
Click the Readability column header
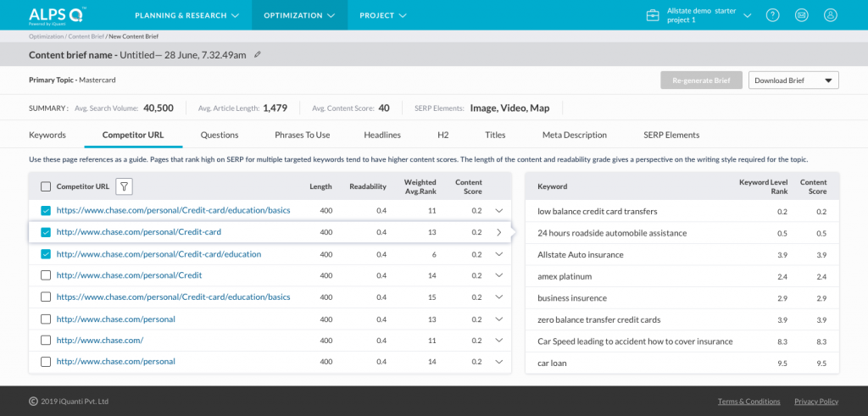point(368,186)
